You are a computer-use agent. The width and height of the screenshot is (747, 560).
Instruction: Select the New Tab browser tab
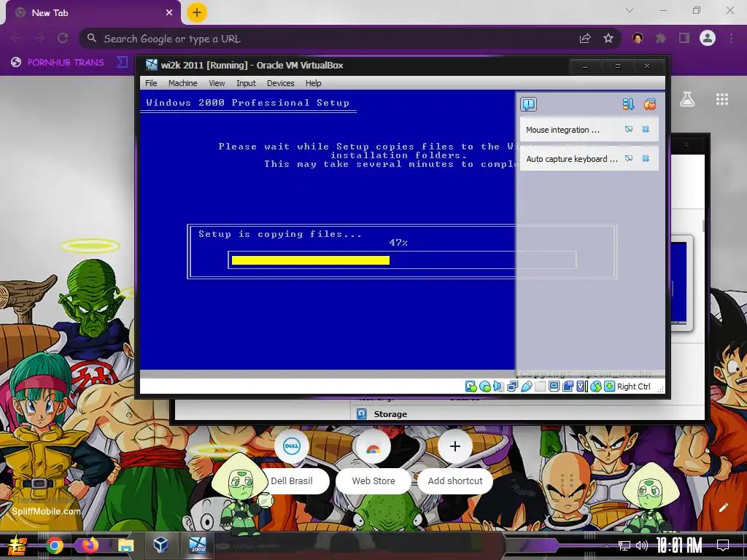(93, 13)
